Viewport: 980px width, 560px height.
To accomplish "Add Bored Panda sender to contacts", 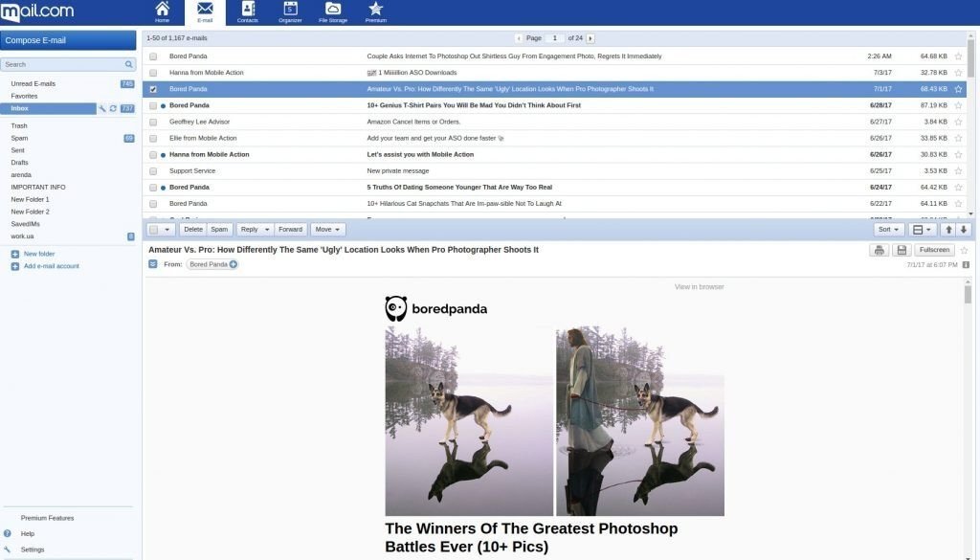I will pyautogui.click(x=234, y=264).
